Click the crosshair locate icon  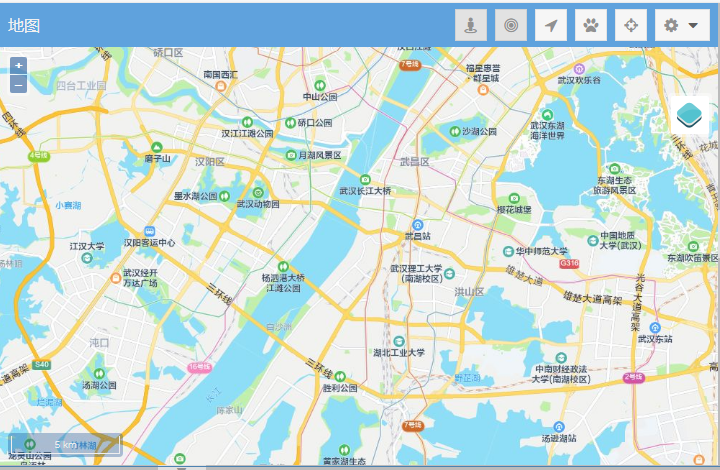point(630,26)
